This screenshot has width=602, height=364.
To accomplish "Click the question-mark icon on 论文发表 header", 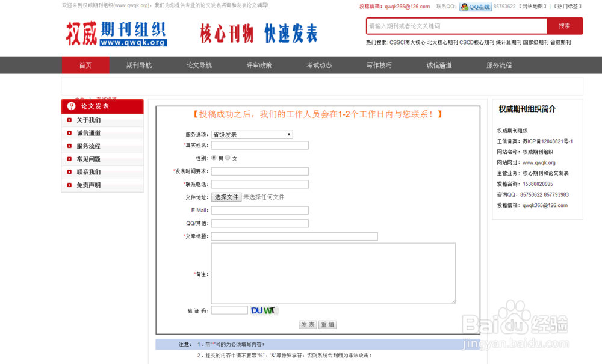I will (71, 106).
